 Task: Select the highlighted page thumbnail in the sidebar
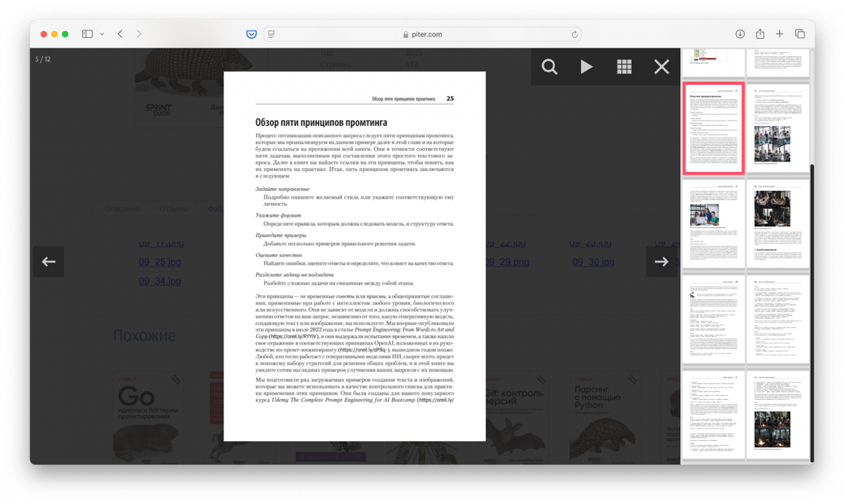click(713, 129)
